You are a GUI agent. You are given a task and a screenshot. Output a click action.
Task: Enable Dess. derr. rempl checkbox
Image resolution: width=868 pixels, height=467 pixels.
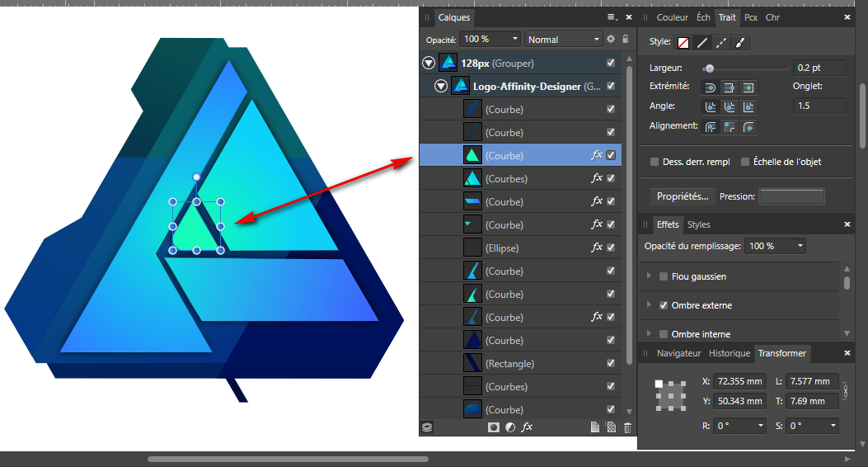655,162
